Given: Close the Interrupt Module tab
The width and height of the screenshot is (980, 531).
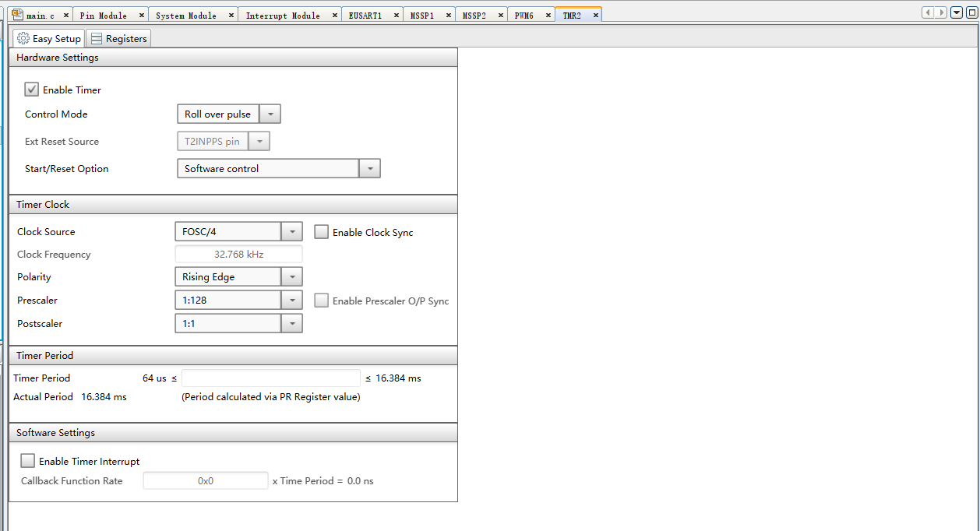Looking at the screenshot, I should click(334, 16).
